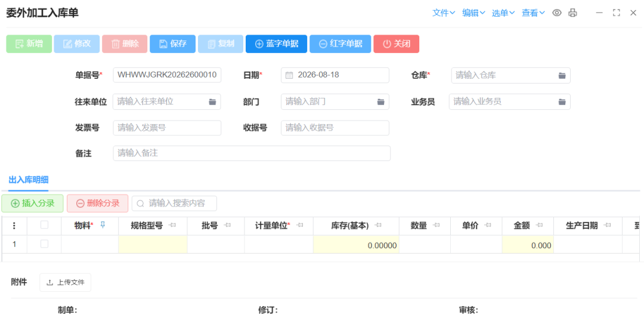Click the 计量单位 cell in row 1
This screenshot has width=644, height=318.
(279, 245)
